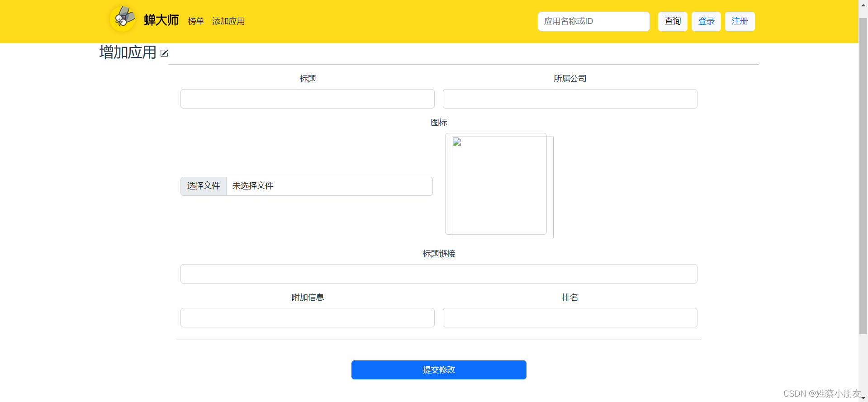This screenshot has width=868, height=402.
Task: Focus the 标题链接 input field
Action: click(x=439, y=274)
